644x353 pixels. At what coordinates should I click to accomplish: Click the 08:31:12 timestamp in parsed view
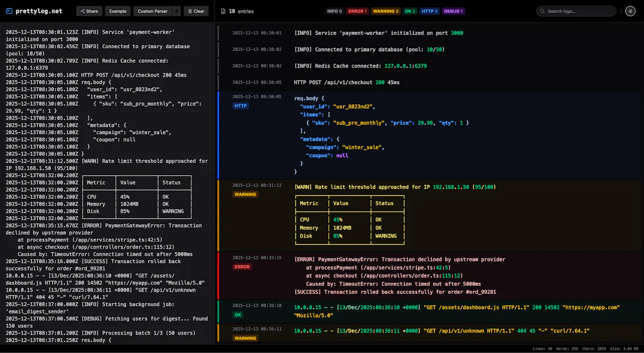coord(257,185)
